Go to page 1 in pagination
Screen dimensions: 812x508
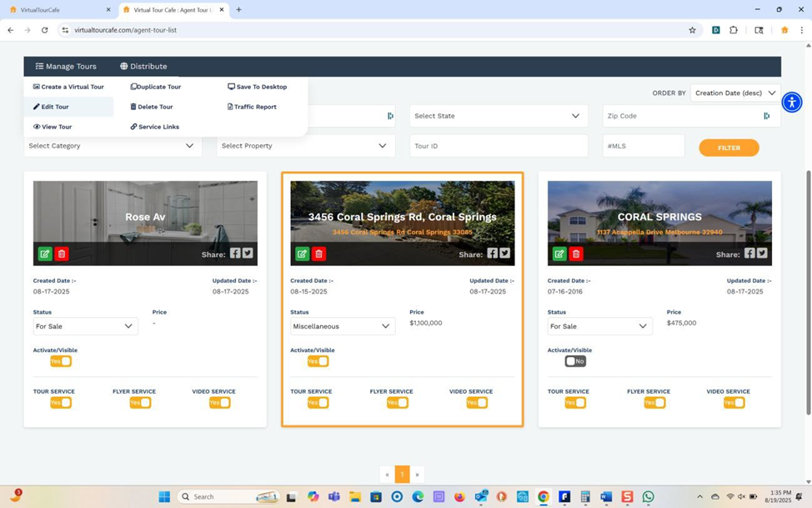click(x=402, y=475)
